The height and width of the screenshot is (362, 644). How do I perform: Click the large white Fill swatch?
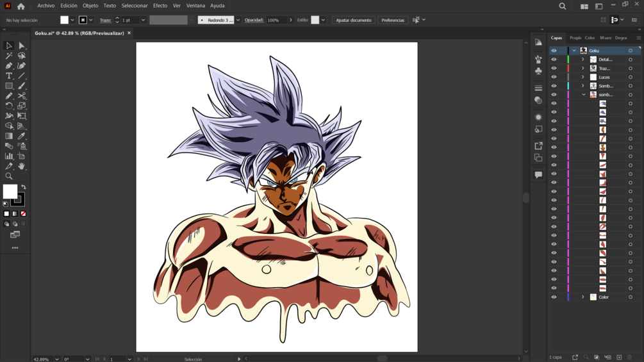click(x=10, y=192)
